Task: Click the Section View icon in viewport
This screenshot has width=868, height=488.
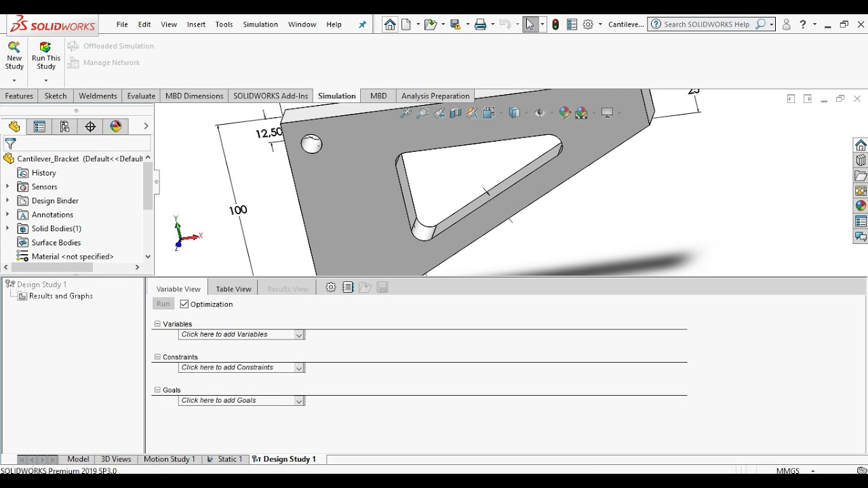Action: [456, 113]
